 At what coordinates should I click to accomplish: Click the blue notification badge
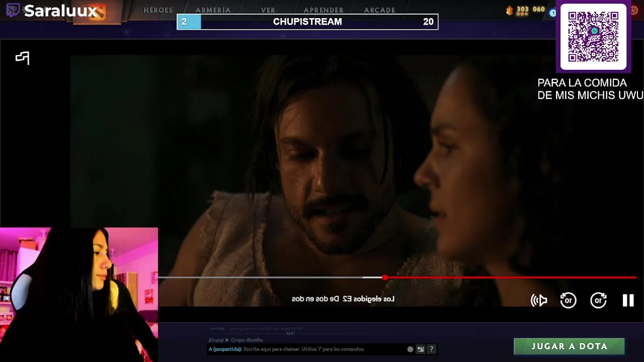tap(553, 13)
